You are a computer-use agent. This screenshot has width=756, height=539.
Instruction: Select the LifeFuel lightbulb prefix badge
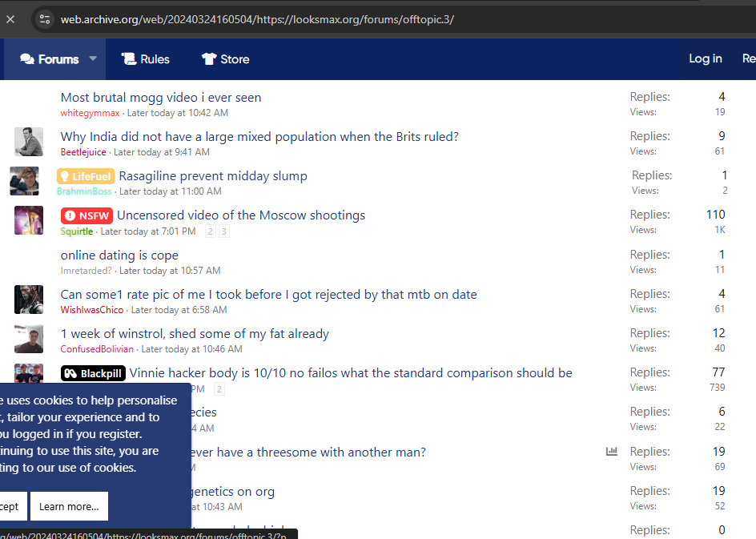point(86,176)
